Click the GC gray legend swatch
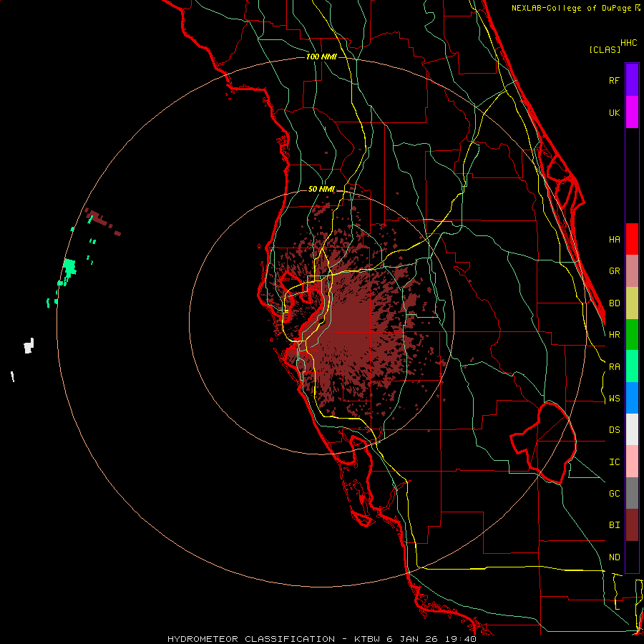The image size is (644, 644). point(632,493)
